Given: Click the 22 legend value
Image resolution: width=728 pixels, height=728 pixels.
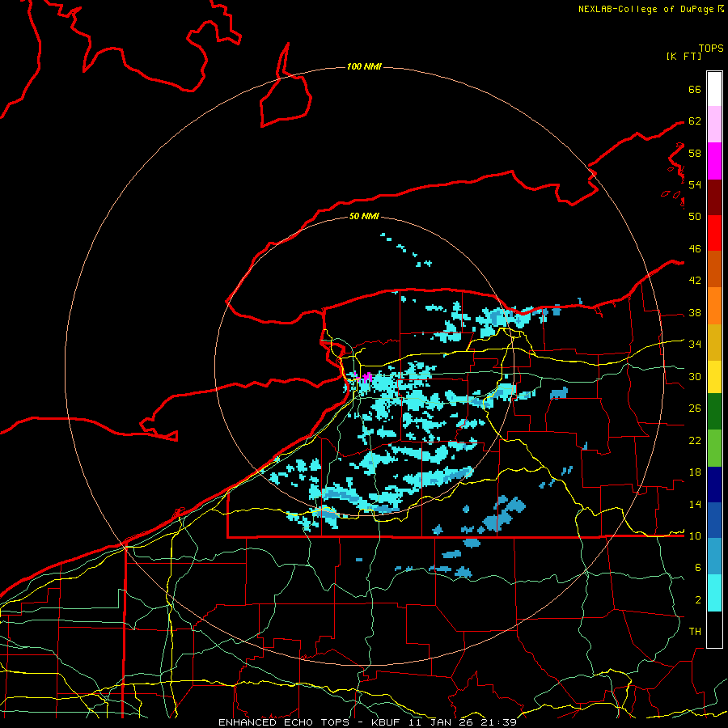Looking at the screenshot, I should click(x=695, y=441).
